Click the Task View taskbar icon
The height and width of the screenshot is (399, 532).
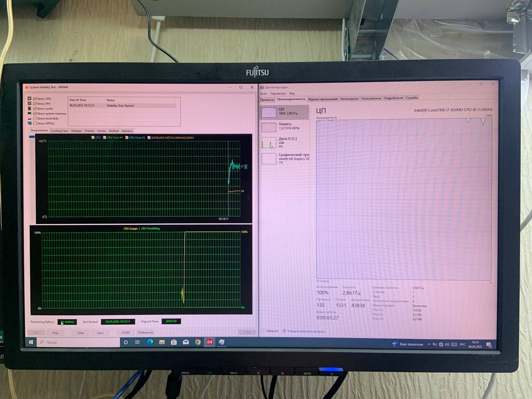(x=138, y=342)
